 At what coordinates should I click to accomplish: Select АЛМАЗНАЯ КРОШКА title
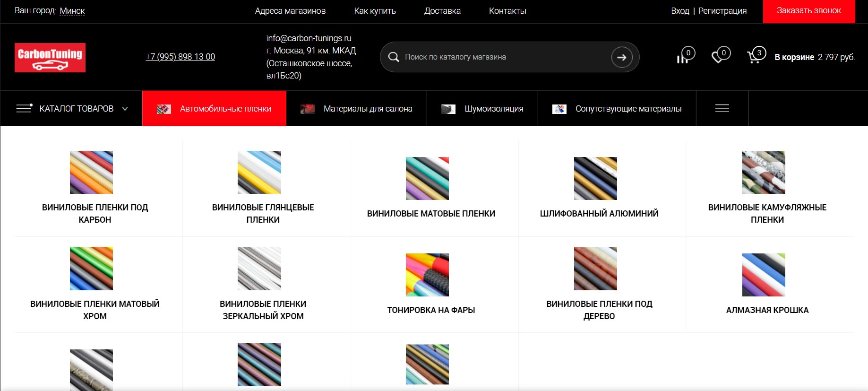pos(767,310)
